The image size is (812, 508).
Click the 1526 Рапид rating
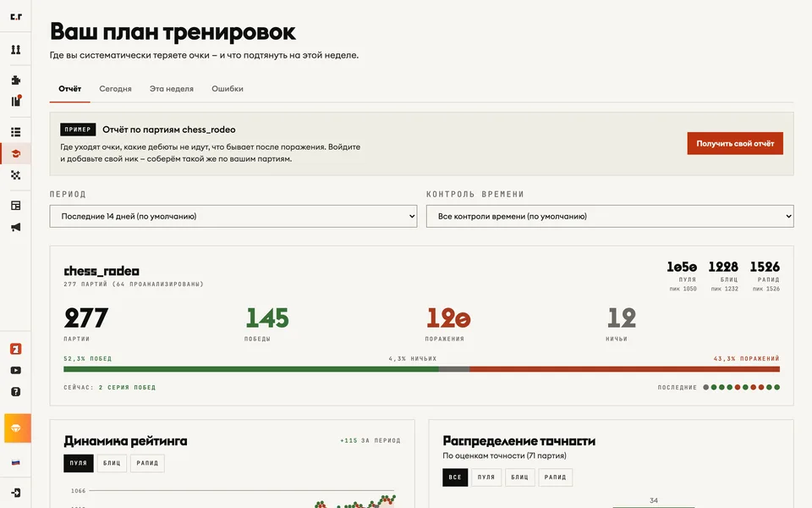click(x=765, y=267)
